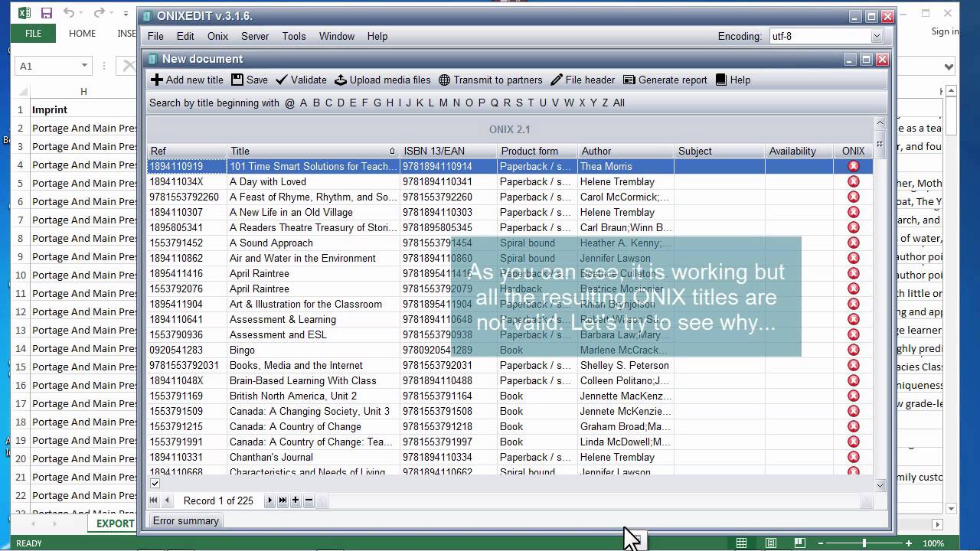
Task: Filter titles beginning with A
Action: coord(303,103)
